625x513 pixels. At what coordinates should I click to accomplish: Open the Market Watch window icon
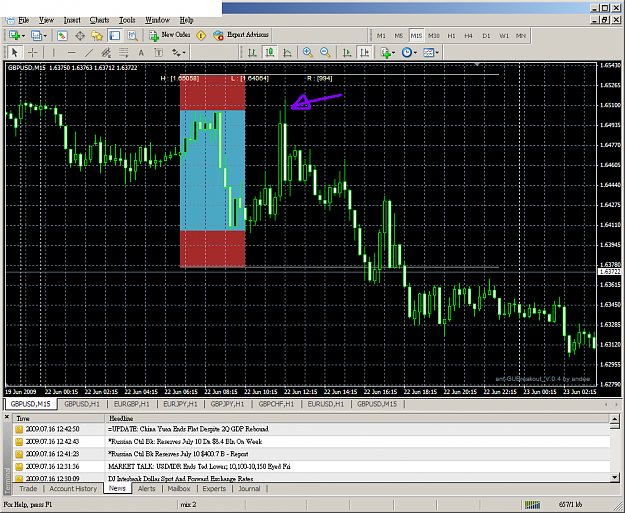62,35
